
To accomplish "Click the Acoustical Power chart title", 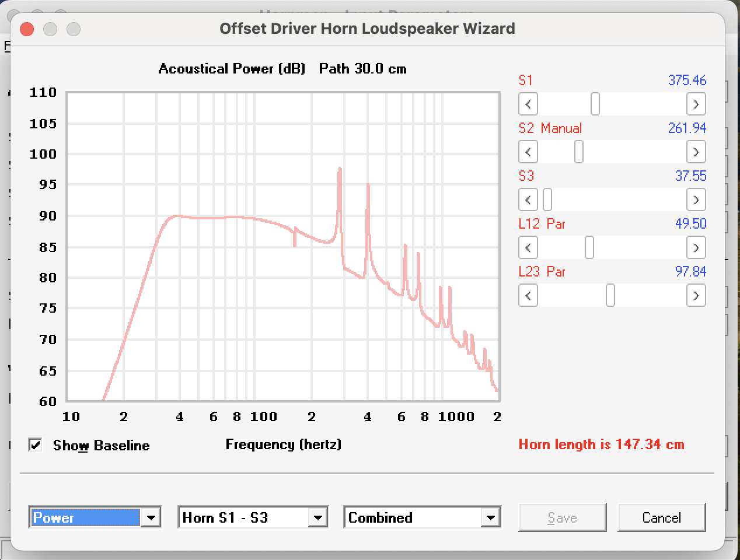I will 282,69.
